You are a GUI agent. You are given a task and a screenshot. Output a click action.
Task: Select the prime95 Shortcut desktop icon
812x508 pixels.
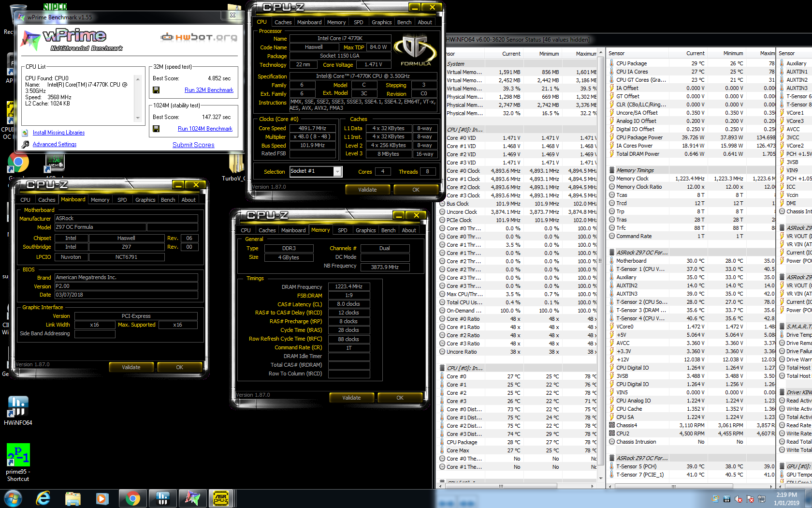tap(18, 462)
